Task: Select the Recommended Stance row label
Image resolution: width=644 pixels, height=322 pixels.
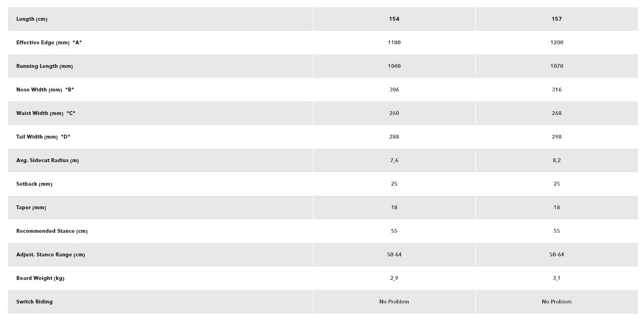Action: point(52,231)
